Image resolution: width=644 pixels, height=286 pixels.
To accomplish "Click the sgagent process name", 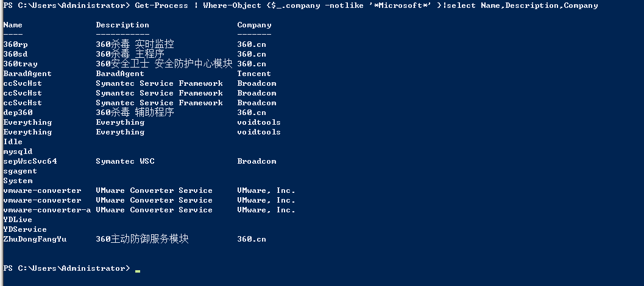I will pyautogui.click(x=20, y=171).
